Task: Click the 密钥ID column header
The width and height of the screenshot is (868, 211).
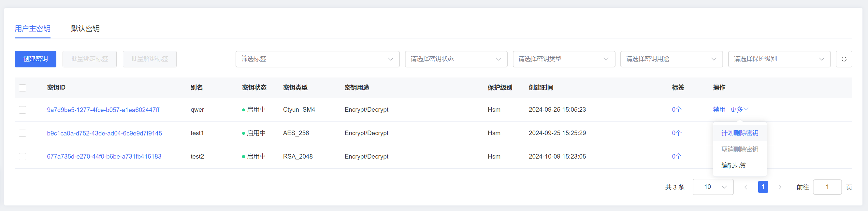Action: click(56, 88)
